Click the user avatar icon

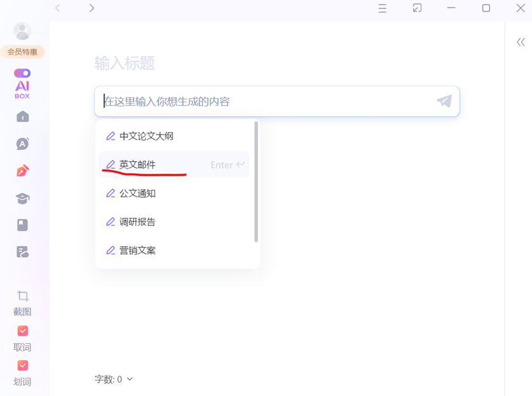22,31
